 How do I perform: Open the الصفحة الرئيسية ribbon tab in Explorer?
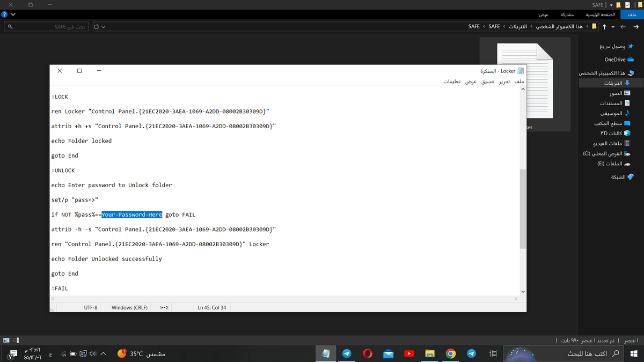coord(599,14)
